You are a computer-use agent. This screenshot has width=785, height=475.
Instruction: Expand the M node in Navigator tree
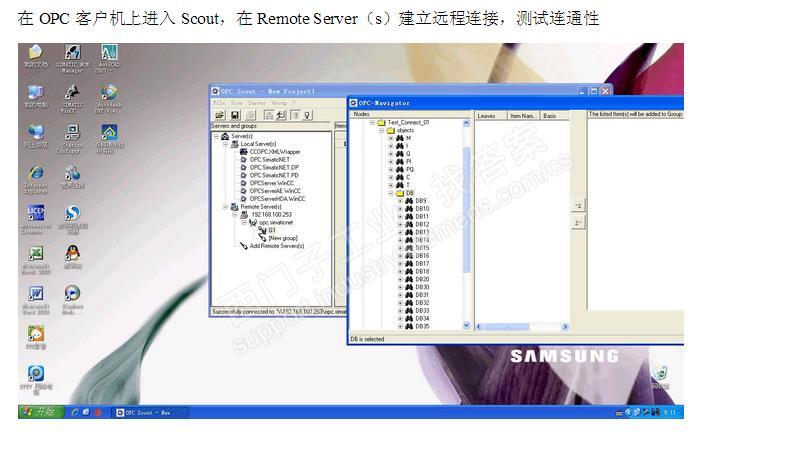click(x=391, y=138)
